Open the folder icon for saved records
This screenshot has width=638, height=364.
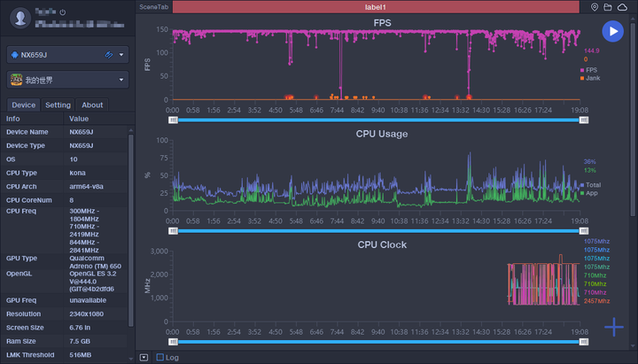608,7
